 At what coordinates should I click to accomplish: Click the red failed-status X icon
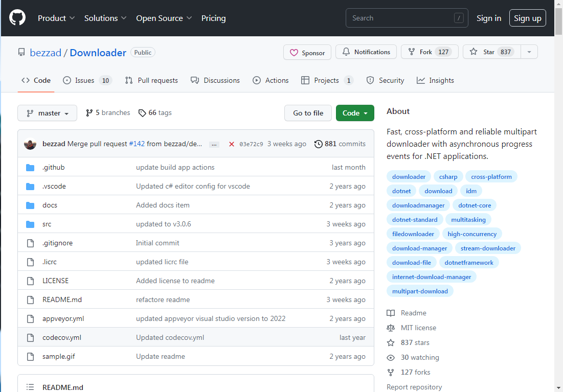click(x=232, y=144)
